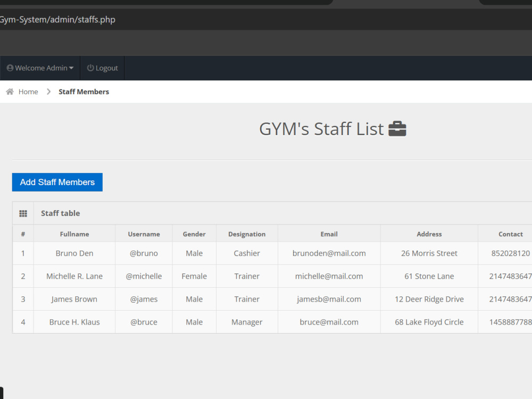Click the power icon beside Logout
Screen dimensions: 532x399
pyautogui.click(x=90, y=68)
